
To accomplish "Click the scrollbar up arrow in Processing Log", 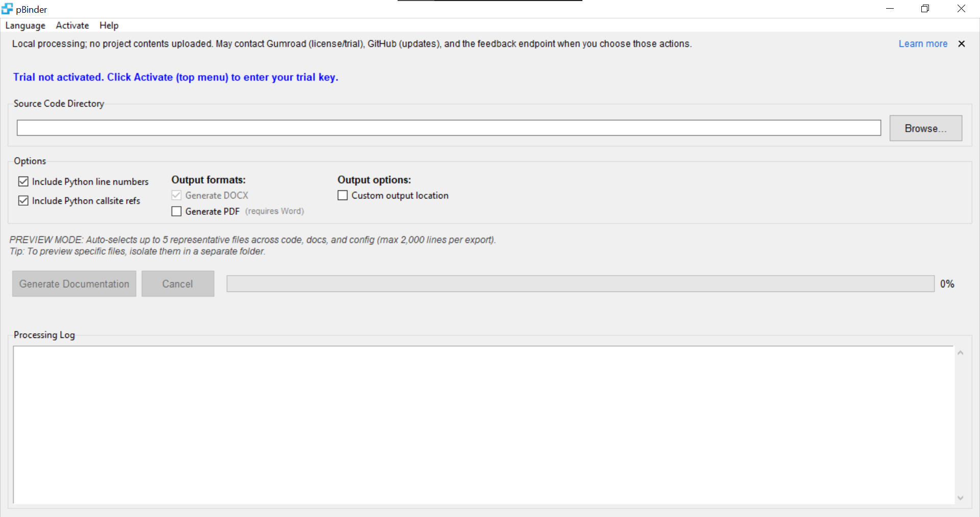I will [960, 352].
